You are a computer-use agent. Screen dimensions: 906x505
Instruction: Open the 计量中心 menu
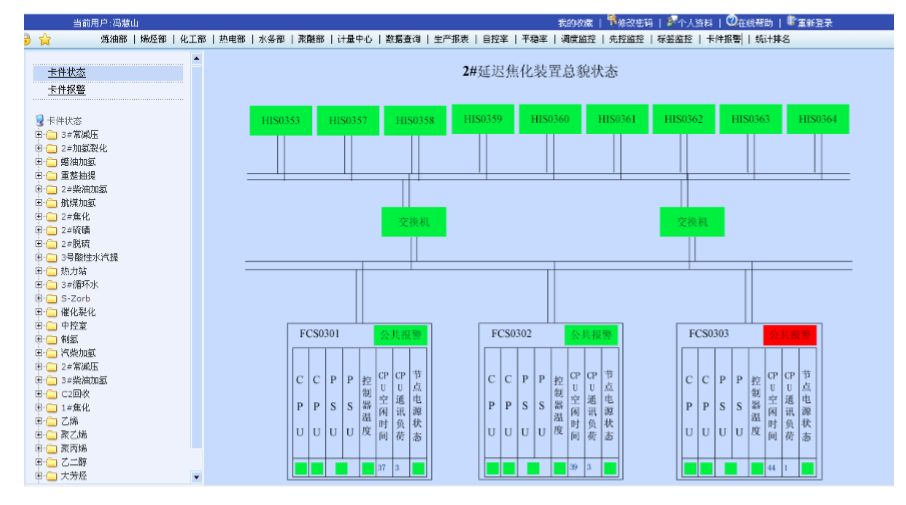point(355,39)
